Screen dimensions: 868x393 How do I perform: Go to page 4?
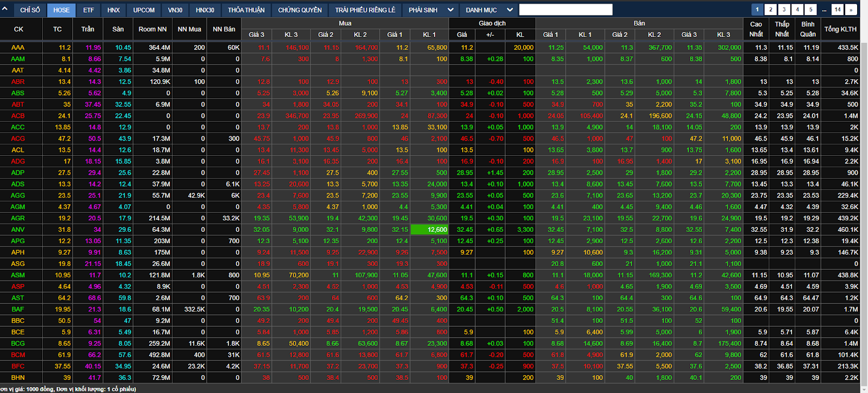tap(797, 9)
